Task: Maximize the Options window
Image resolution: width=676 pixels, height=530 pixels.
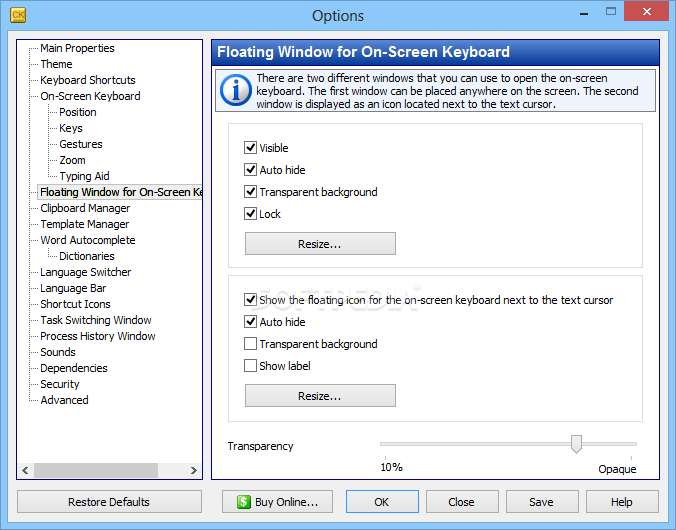Action: tap(611, 12)
